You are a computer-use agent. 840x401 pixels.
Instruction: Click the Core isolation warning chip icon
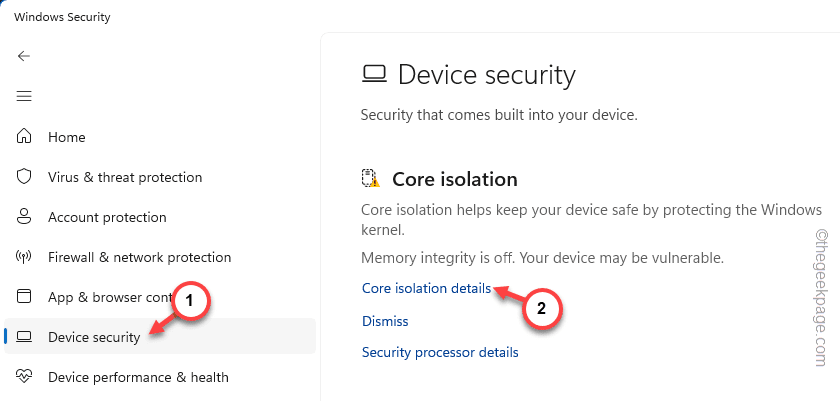click(x=371, y=178)
